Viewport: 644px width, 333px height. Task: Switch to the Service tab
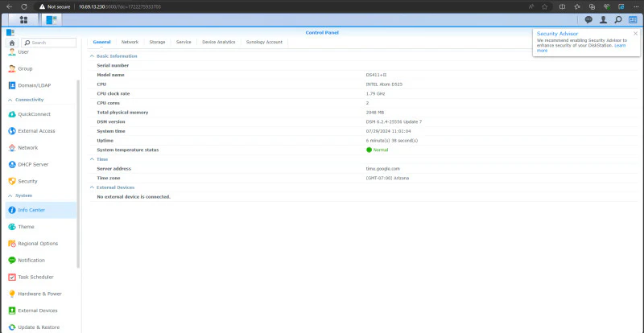point(184,43)
